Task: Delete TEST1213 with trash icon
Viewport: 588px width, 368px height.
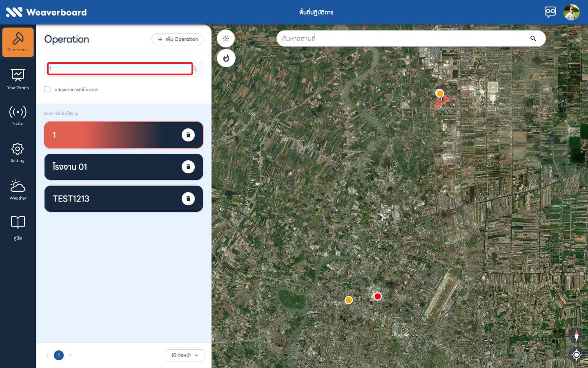Action: 188,199
